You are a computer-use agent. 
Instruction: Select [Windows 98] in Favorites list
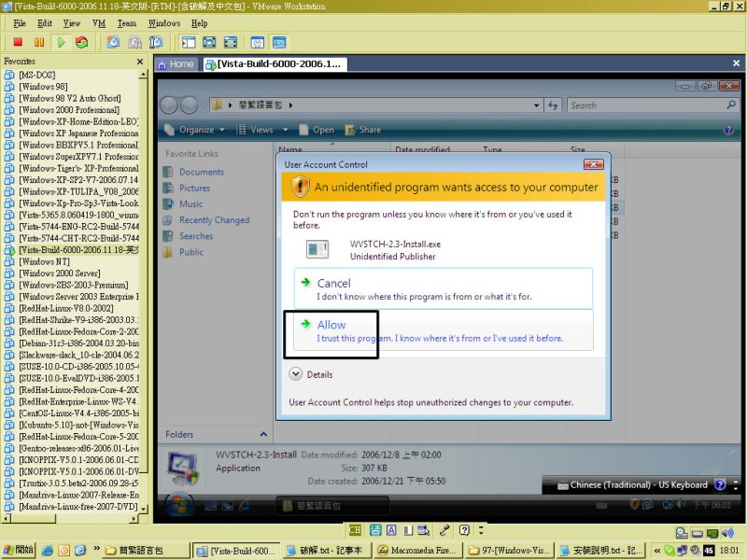(43, 86)
